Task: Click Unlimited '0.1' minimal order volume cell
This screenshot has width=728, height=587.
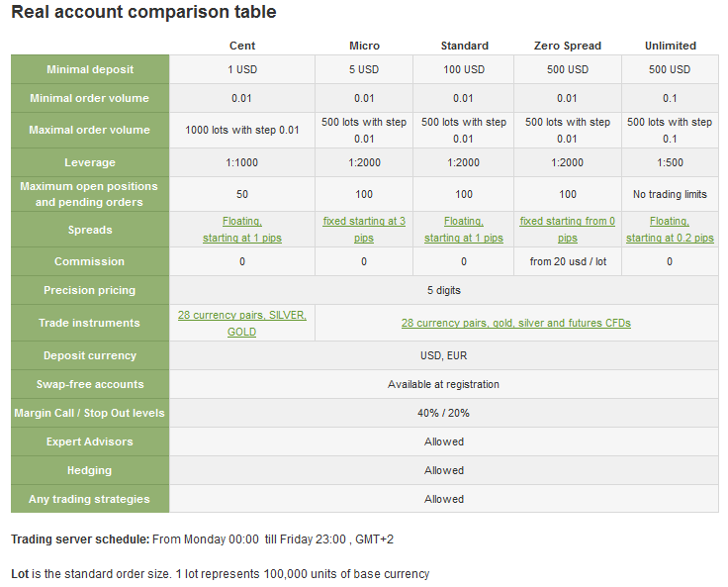Action: pos(670,98)
